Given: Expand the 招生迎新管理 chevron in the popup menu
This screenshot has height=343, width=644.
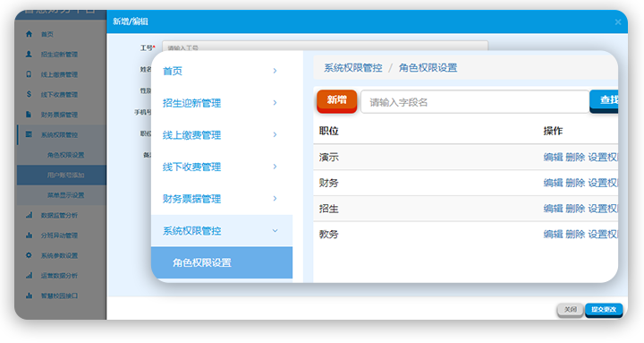Looking at the screenshot, I should [275, 103].
